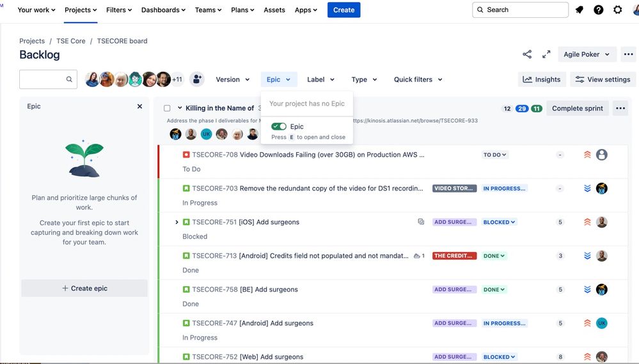
Task: Collapse the Killing in the Name of sprint
Action: (x=180, y=108)
